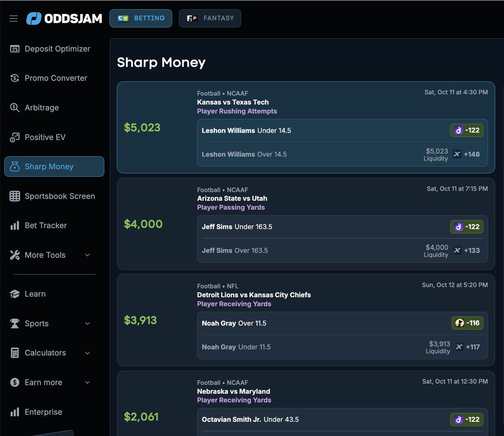Click the Enterprise chart icon
This screenshot has width=504, height=436.
point(15,412)
